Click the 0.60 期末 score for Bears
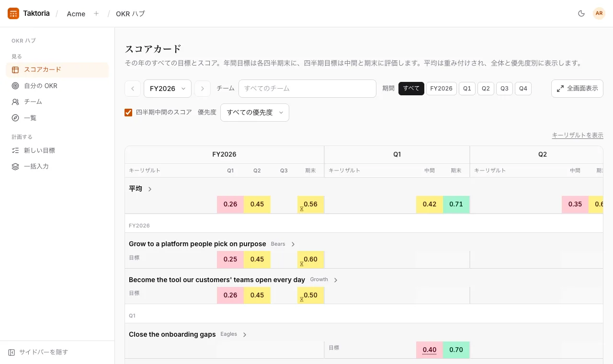Image resolution: width=613 pixels, height=364 pixels. point(310,260)
